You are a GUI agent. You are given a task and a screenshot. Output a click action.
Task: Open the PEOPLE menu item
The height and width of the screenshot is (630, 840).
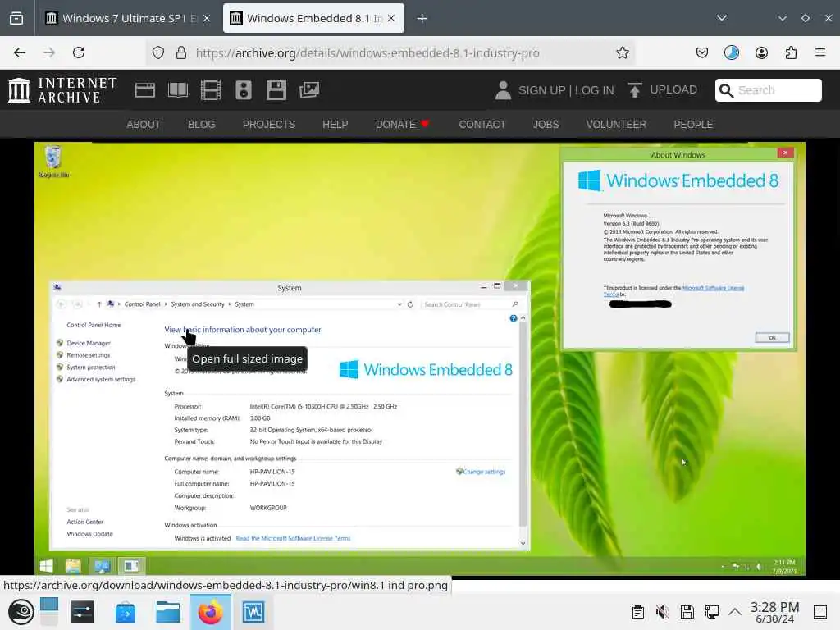(x=693, y=125)
